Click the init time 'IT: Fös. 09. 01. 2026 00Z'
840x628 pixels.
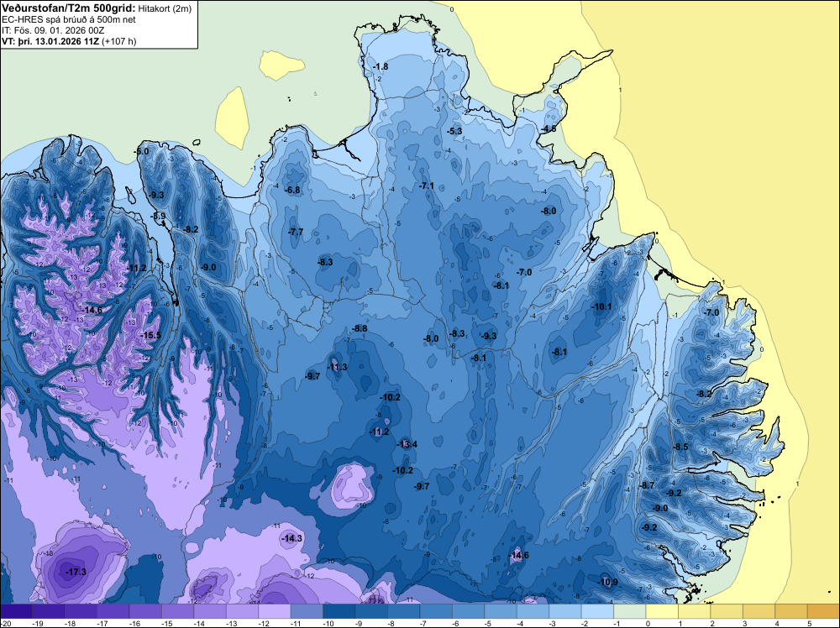pos(53,30)
